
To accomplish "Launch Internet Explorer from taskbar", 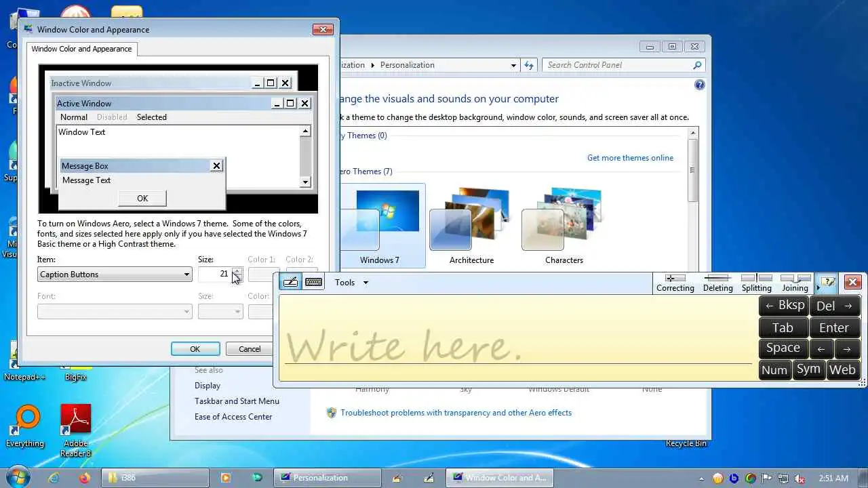I will coord(54,478).
